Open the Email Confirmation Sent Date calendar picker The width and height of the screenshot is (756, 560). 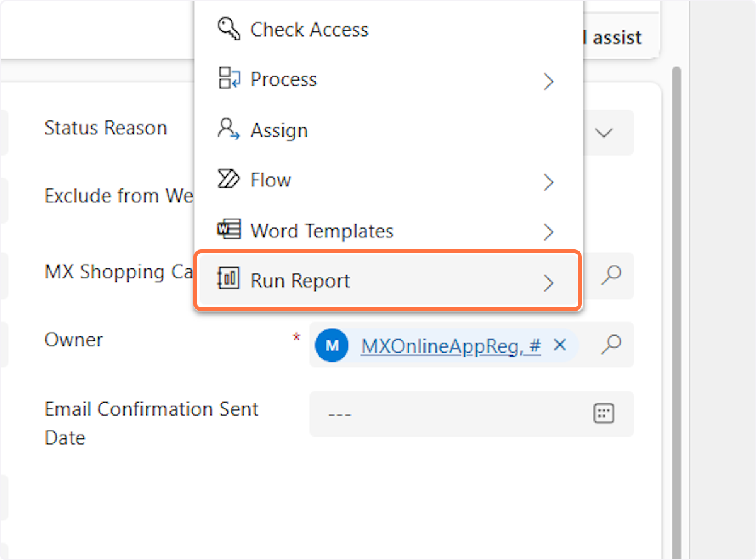[x=604, y=414]
